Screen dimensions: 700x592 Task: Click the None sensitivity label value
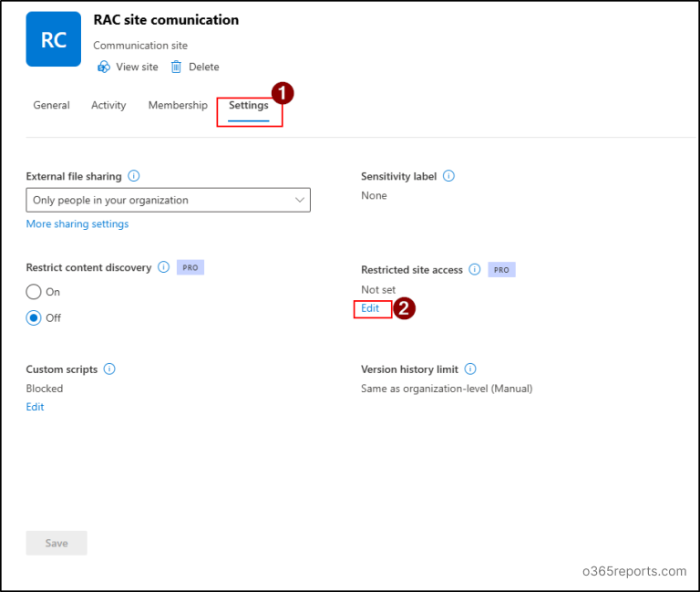coord(374,196)
